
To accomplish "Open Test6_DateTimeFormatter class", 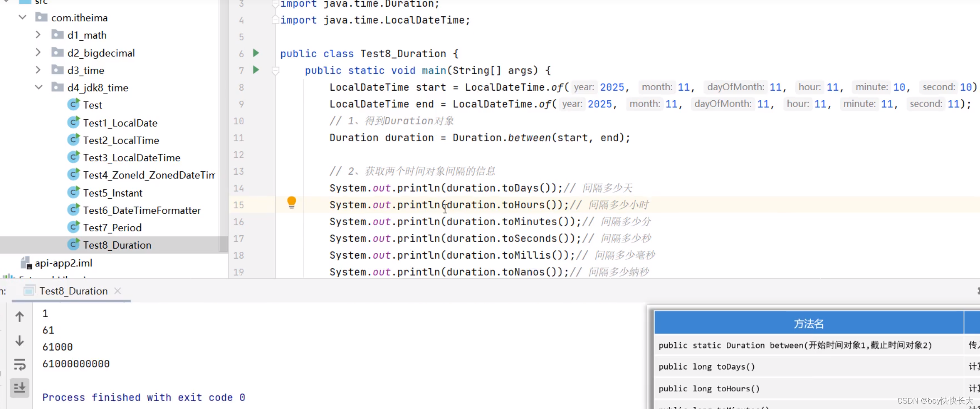I will click(142, 210).
